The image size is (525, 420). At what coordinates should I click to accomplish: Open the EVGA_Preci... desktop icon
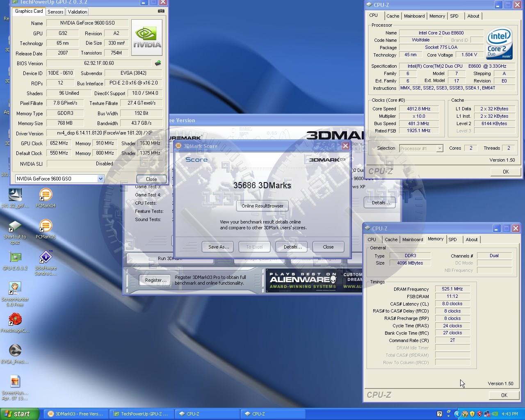(x=15, y=354)
